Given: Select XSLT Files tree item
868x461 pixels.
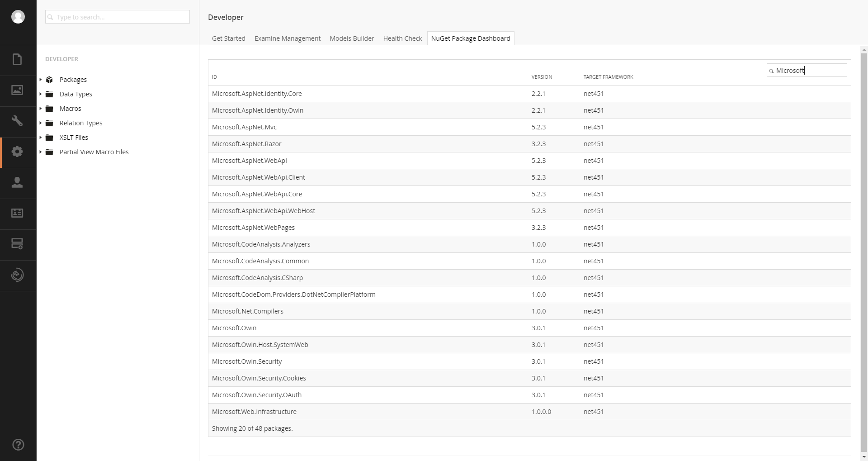Looking at the screenshot, I should 74,138.
